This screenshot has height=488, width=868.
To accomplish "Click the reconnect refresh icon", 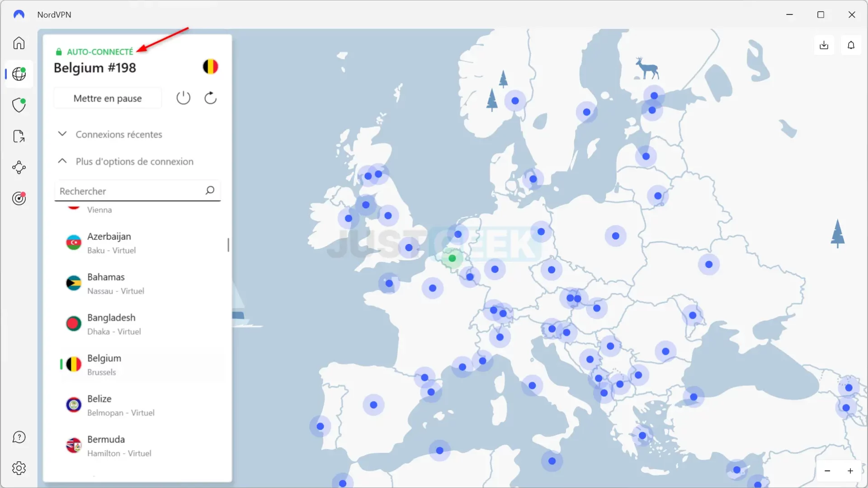I will click(x=211, y=98).
